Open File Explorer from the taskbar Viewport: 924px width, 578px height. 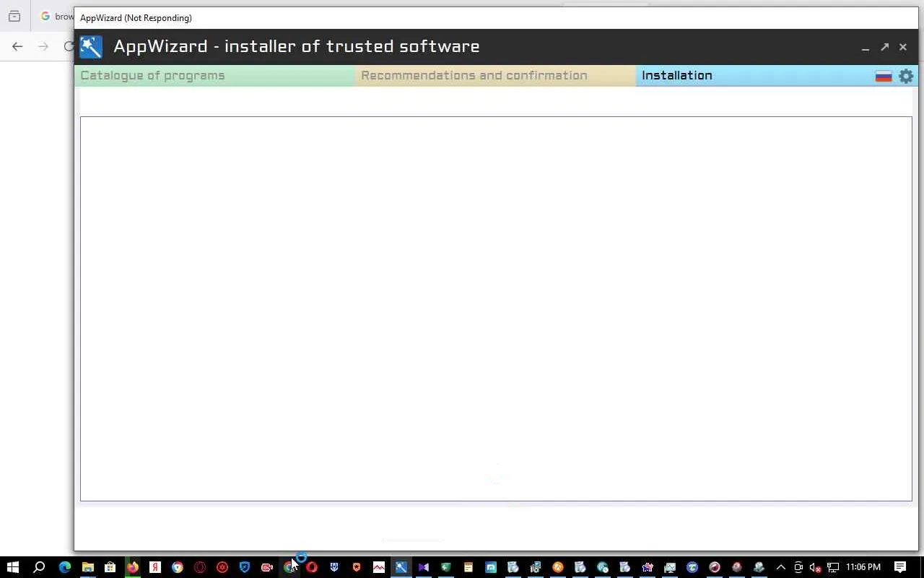87,567
